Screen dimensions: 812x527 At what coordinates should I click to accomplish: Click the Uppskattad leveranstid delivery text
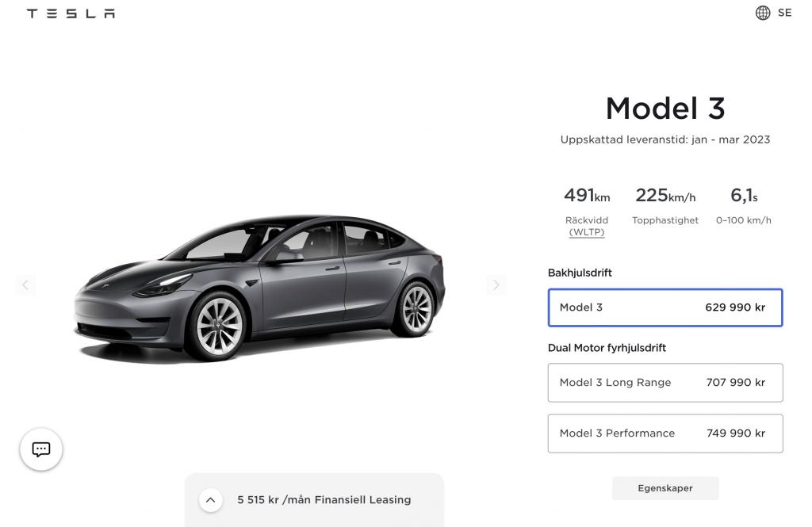click(665, 139)
